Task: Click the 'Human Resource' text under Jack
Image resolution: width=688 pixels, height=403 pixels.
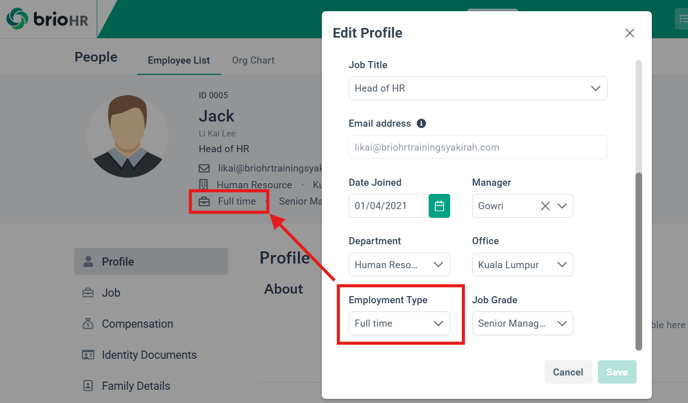Action: click(x=254, y=185)
